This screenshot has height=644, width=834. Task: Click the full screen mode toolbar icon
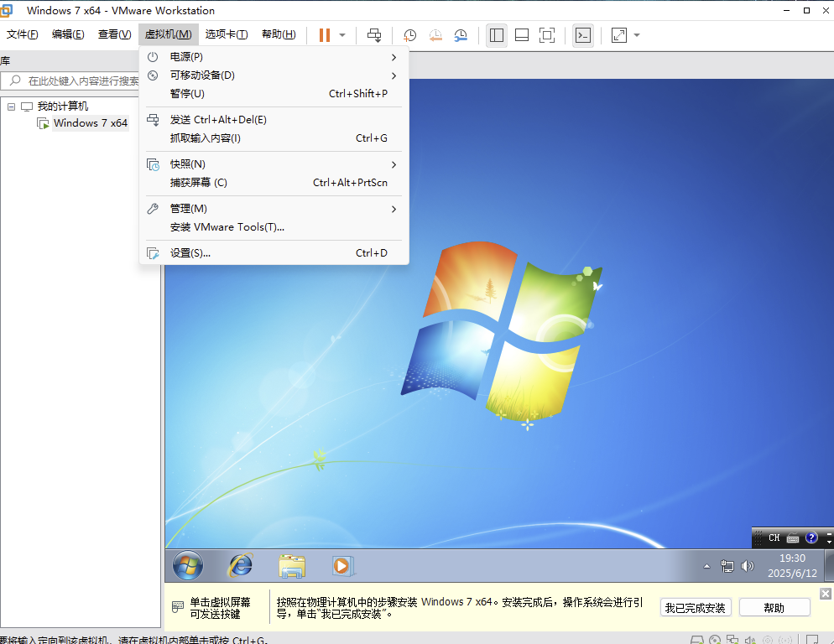[547, 35]
